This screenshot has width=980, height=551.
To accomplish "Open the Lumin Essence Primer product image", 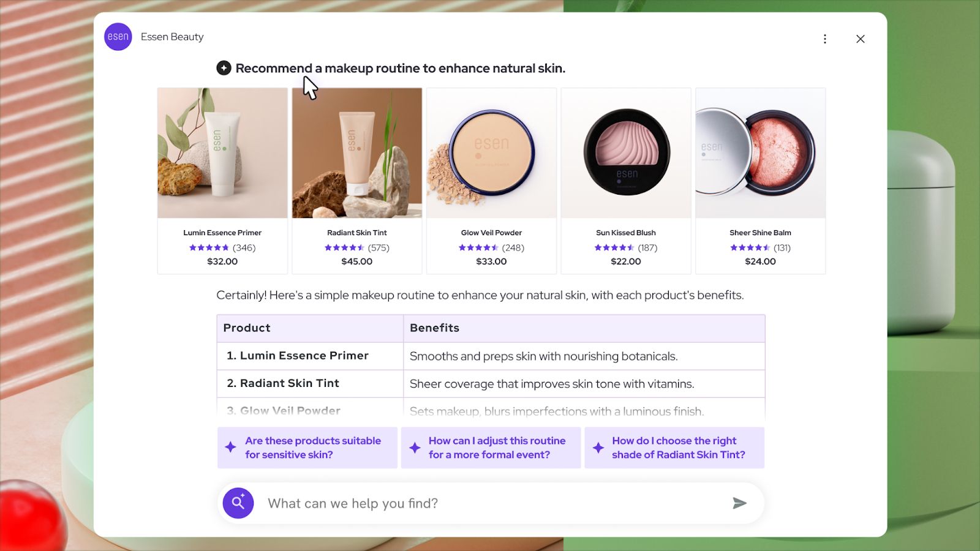I will [x=222, y=153].
